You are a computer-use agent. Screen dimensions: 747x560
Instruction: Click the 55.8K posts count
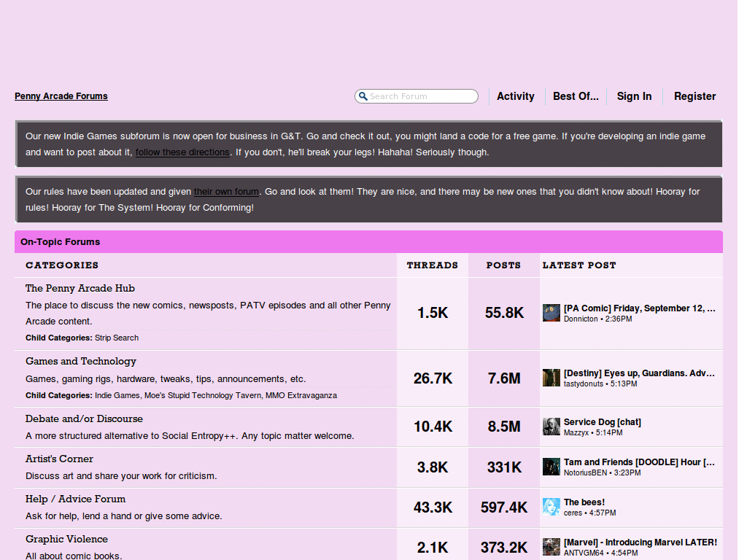point(504,312)
